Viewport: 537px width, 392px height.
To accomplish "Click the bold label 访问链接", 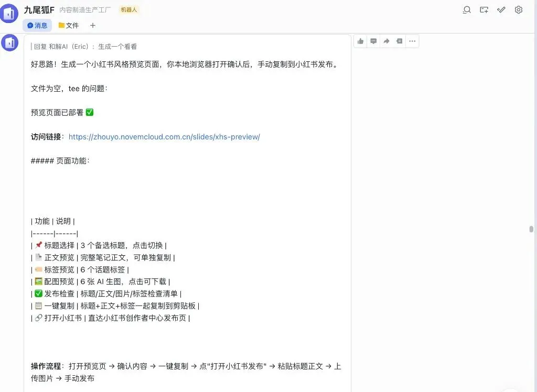I will pyautogui.click(x=46, y=137).
